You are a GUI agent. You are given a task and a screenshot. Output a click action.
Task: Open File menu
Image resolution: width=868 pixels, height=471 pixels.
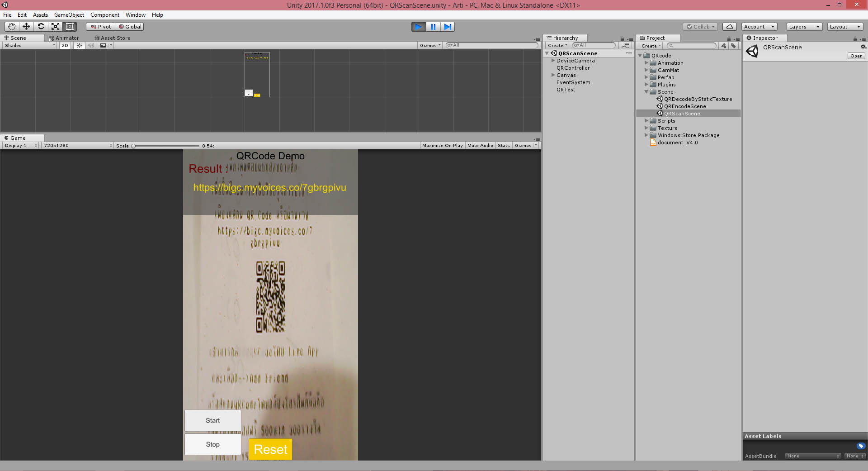(8, 15)
